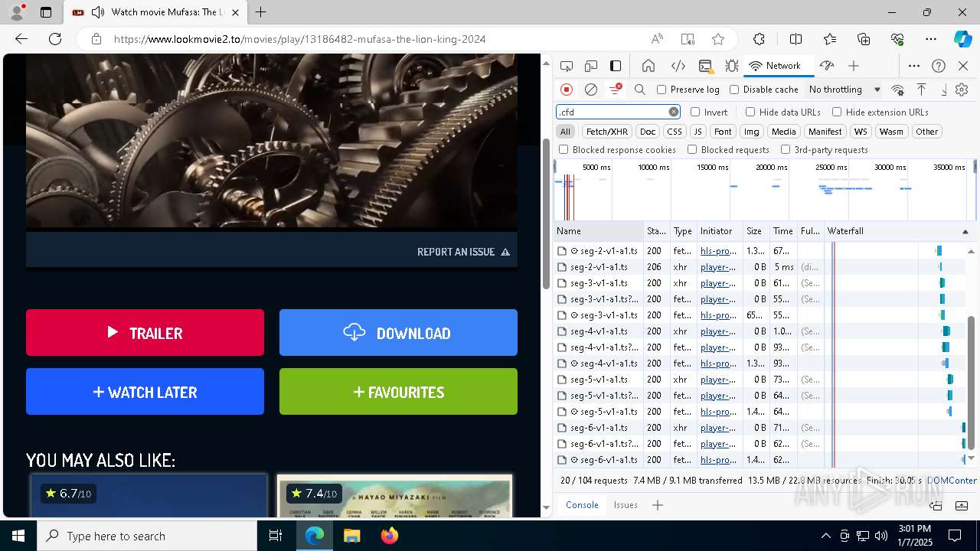Check the 3rd-party requests checkbox
The width and height of the screenshot is (980, 551).
coord(786,150)
